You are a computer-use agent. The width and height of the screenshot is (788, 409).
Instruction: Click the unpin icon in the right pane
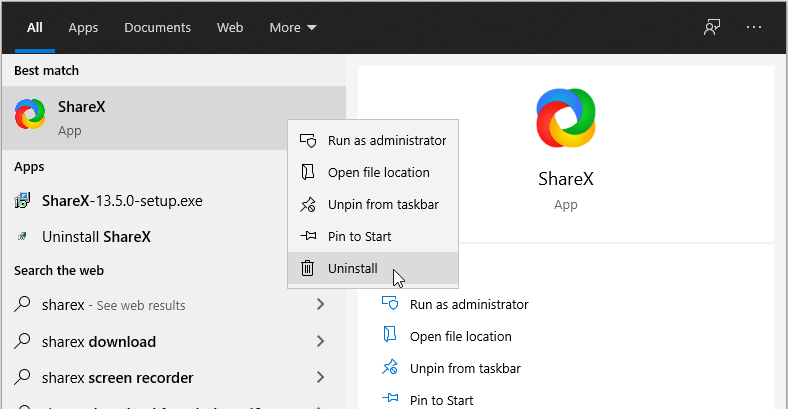pos(391,368)
